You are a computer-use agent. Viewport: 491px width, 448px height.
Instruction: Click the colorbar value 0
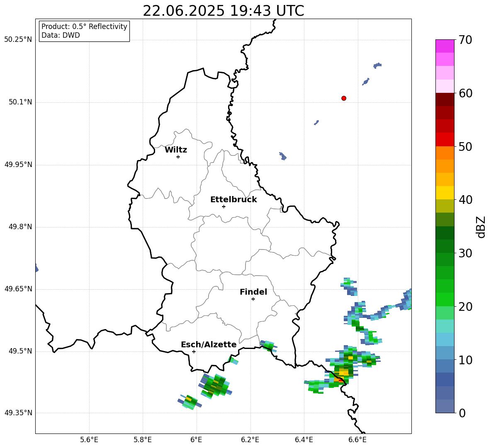462,413
